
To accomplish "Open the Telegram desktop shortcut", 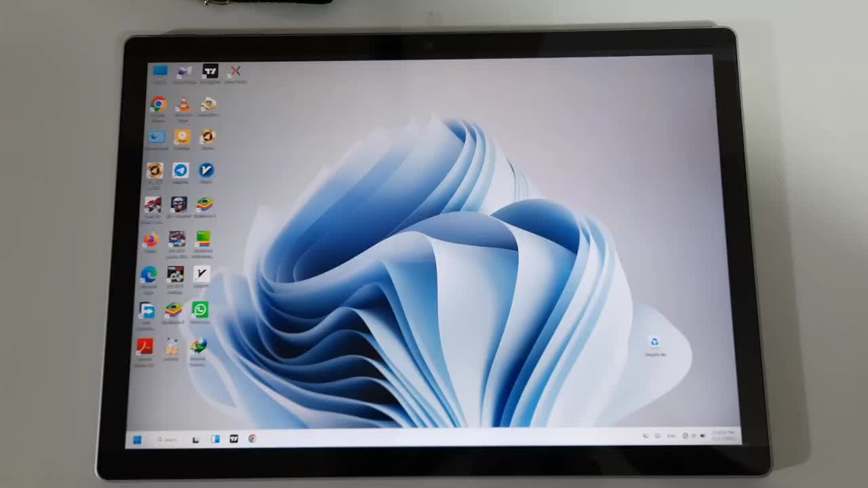I will click(180, 170).
